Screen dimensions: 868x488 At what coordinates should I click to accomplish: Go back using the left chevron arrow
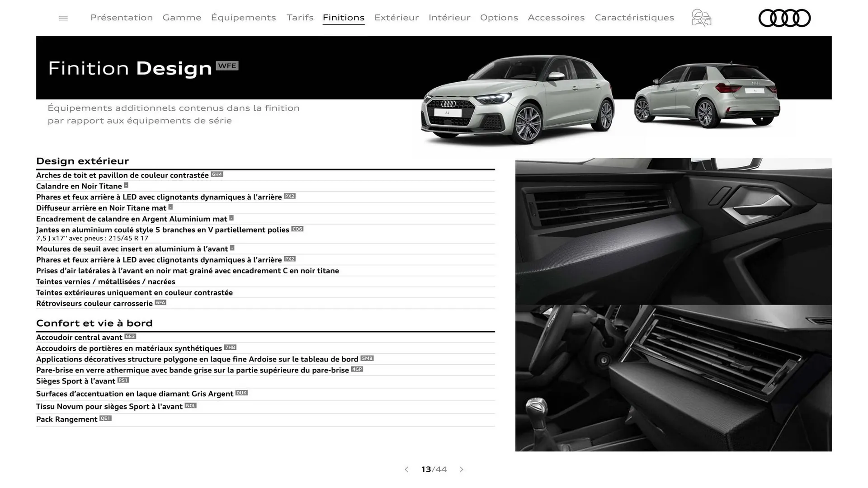406,469
